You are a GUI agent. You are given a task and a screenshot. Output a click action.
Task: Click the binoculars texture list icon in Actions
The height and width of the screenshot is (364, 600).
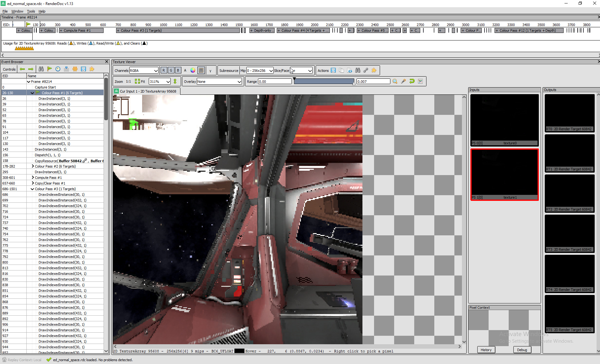tap(358, 71)
